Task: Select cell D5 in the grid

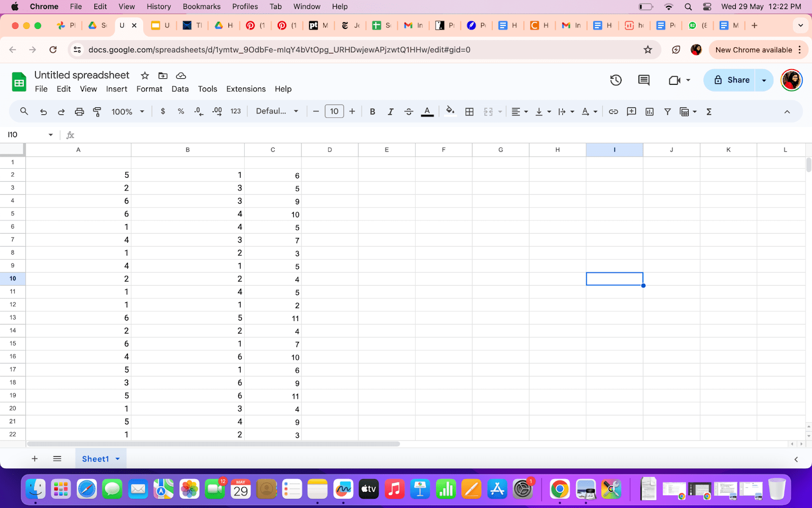Action: (x=329, y=214)
